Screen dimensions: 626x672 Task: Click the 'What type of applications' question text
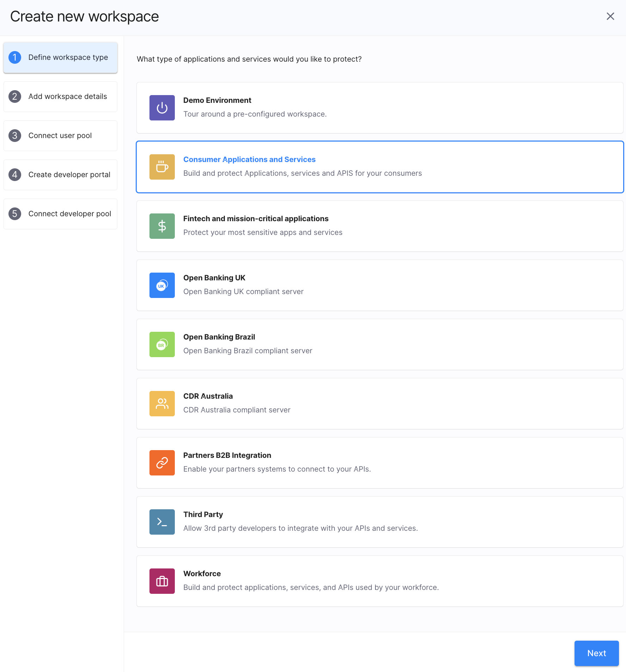(x=249, y=59)
